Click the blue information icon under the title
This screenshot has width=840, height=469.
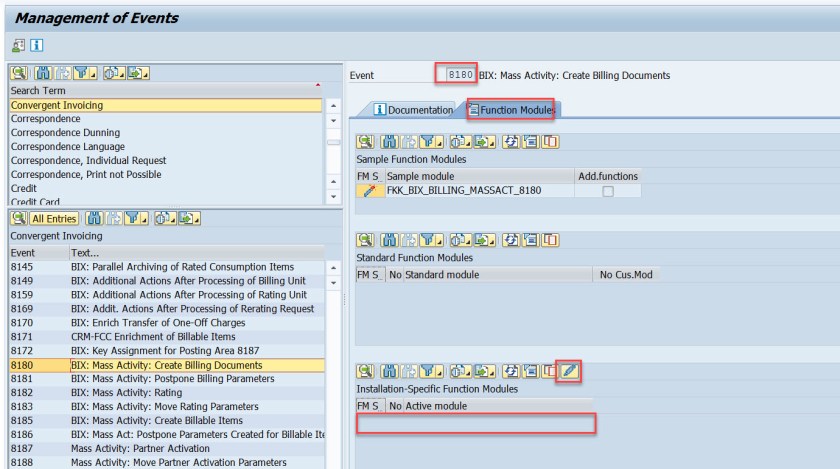(x=36, y=46)
